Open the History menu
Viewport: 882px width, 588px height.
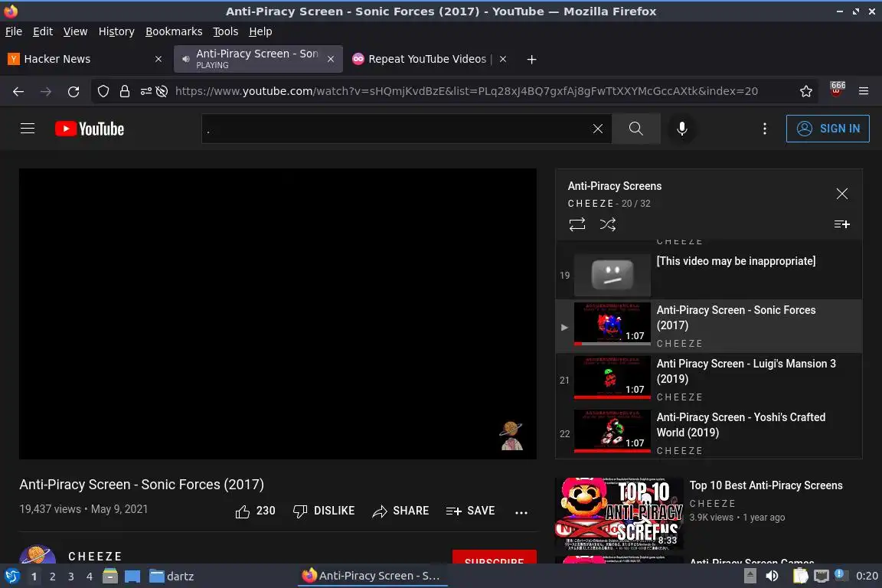pyautogui.click(x=116, y=31)
